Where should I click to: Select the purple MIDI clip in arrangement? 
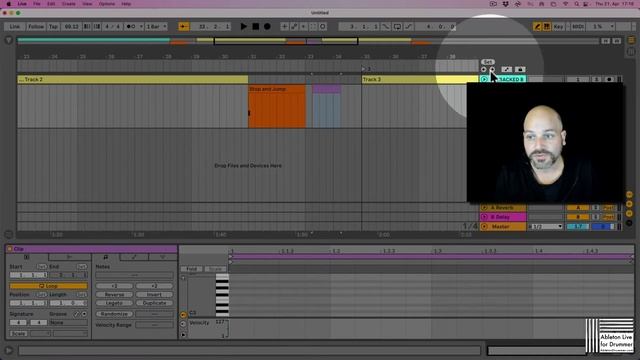[x=326, y=106]
